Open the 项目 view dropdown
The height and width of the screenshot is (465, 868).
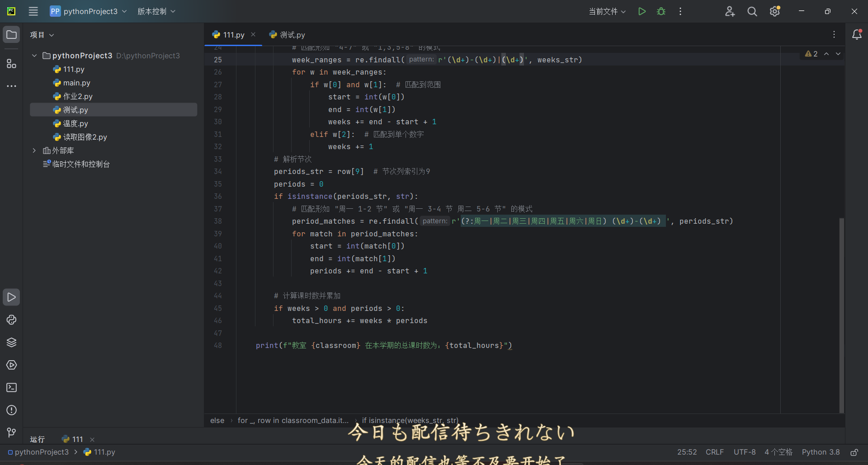(x=42, y=35)
